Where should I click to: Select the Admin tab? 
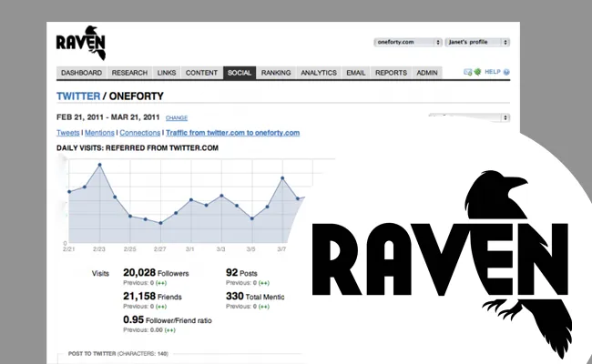[427, 73]
